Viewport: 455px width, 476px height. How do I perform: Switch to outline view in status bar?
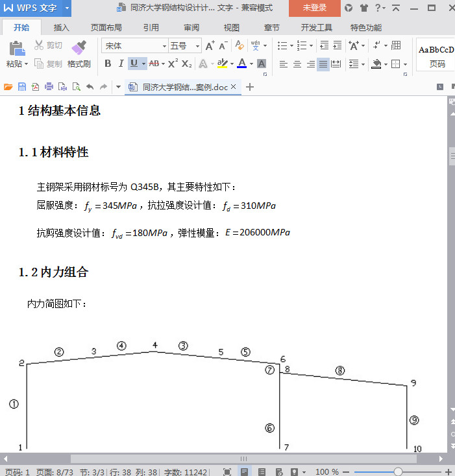[x=262, y=471]
